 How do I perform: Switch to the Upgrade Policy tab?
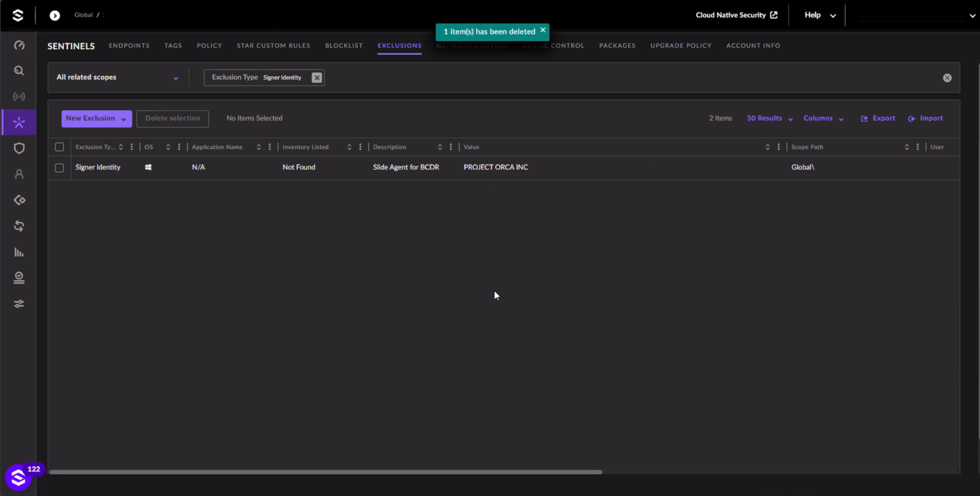pos(681,46)
